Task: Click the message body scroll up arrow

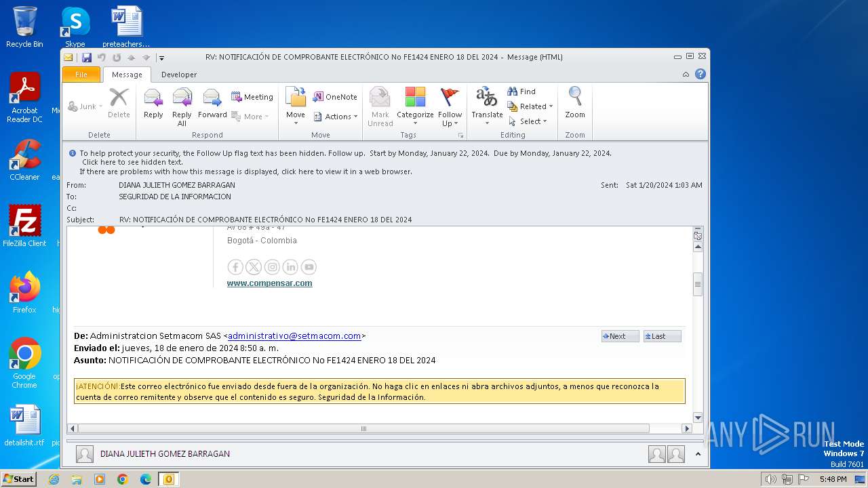Action: click(x=698, y=247)
